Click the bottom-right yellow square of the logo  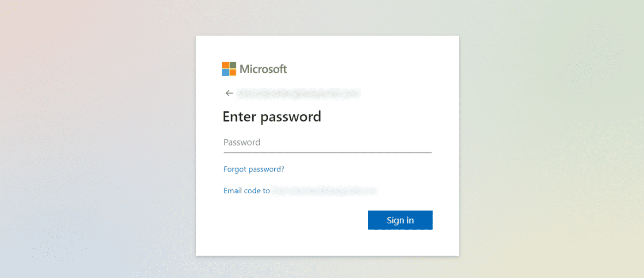[x=233, y=73]
